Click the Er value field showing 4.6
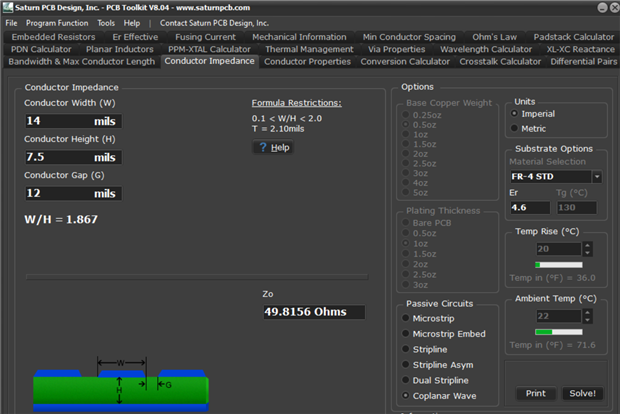 click(530, 207)
